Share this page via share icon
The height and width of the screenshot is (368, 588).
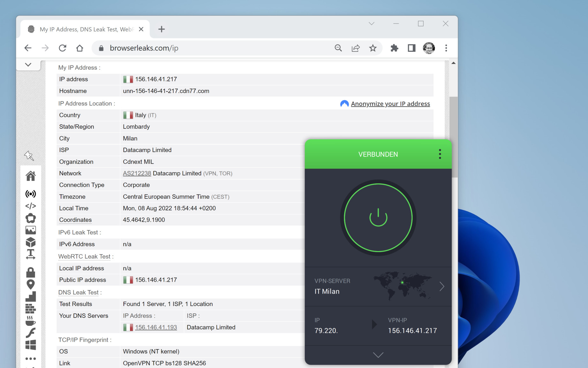(356, 48)
